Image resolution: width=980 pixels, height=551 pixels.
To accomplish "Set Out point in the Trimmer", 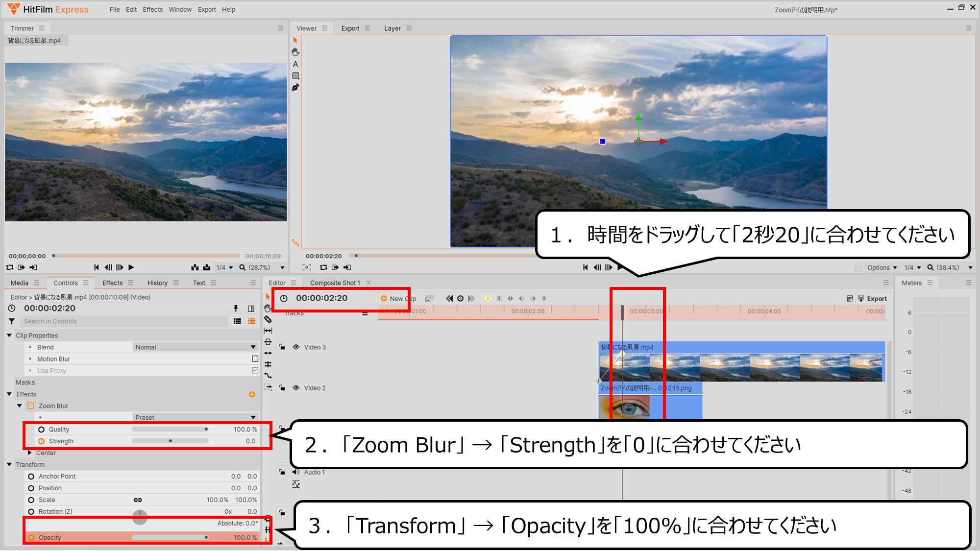I will (x=33, y=267).
